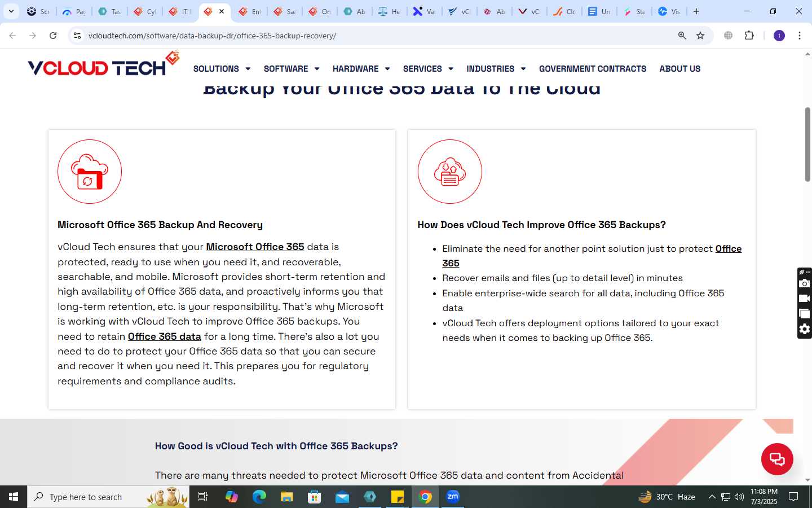Viewport: 812px width, 508px height.
Task: Bookmark this page with the star icon
Action: [700, 36]
